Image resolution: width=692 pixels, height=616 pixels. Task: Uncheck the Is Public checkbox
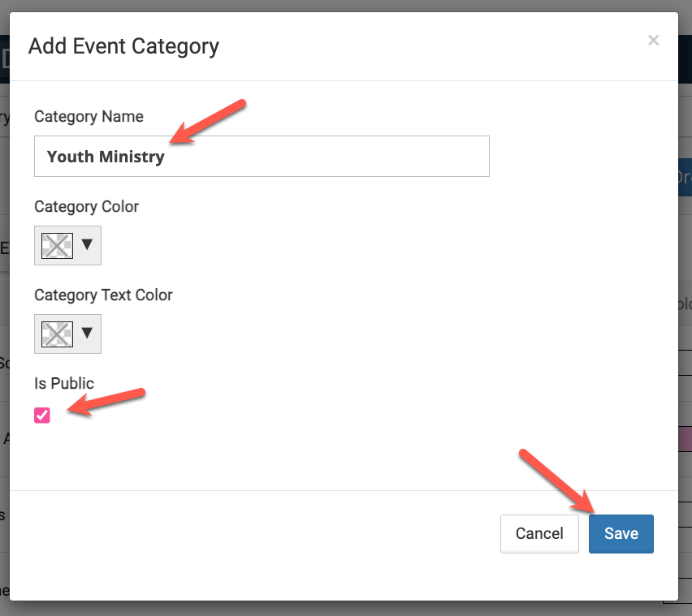pyautogui.click(x=42, y=416)
